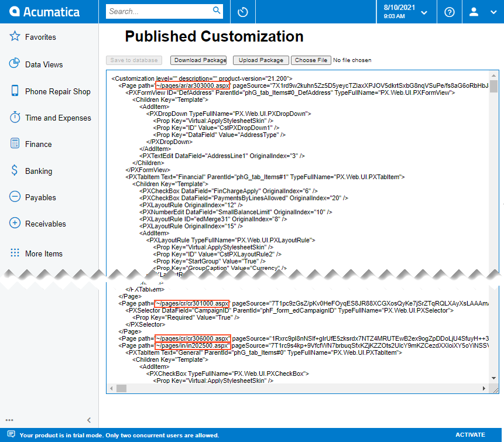
Task: Open the help question mark icon
Action: [450, 12]
